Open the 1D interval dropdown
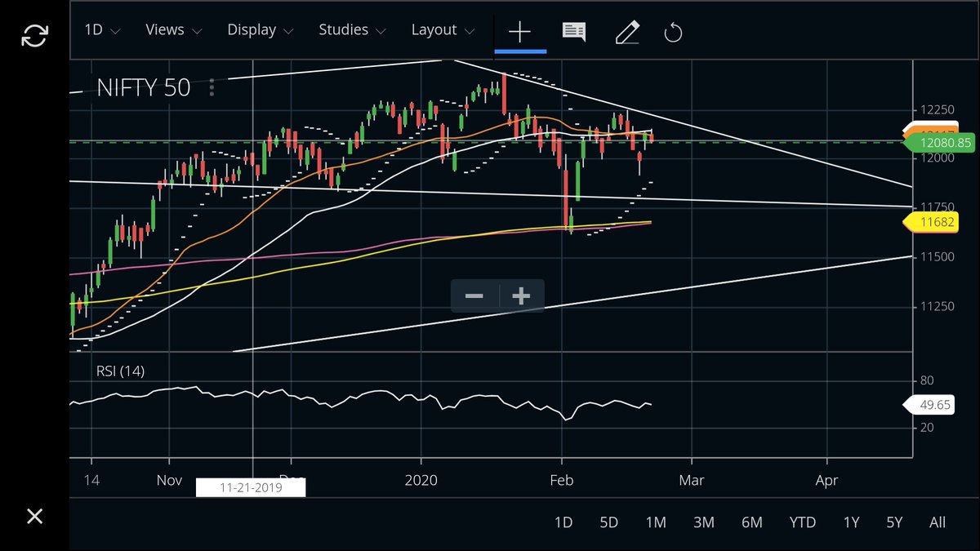This screenshot has height=551, width=980. click(x=102, y=29)
